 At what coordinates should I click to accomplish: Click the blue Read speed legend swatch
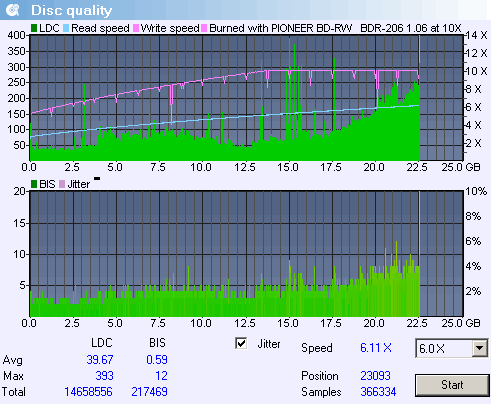(x=66, y=28)
